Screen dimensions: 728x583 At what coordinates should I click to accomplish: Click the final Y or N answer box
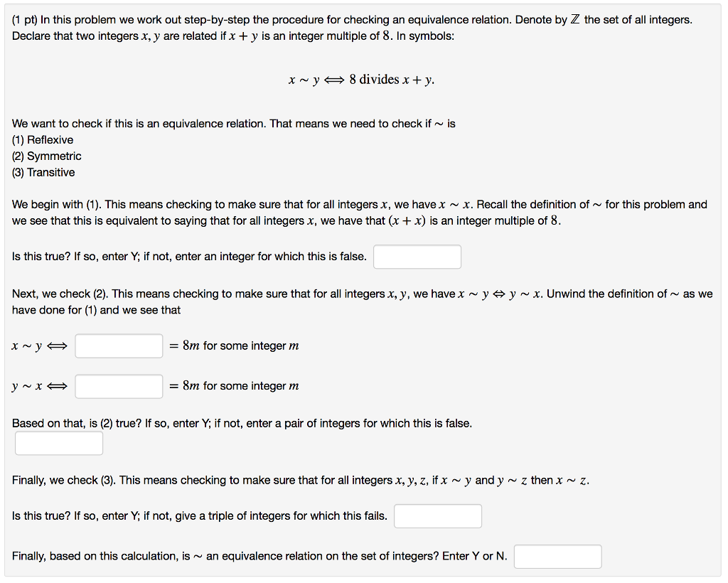coord(557,557)
